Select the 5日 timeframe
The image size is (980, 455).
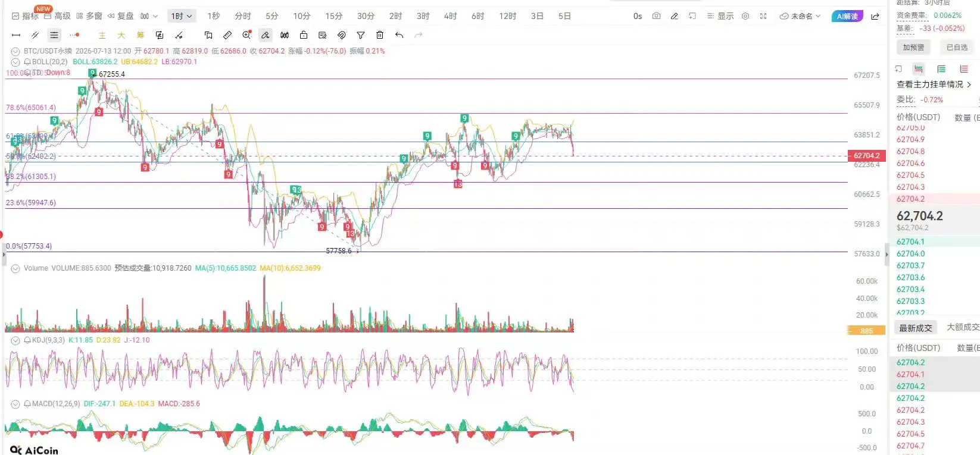coord(564,16)
